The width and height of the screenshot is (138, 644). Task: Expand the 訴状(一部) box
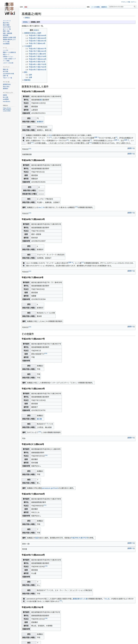[131, 543]
